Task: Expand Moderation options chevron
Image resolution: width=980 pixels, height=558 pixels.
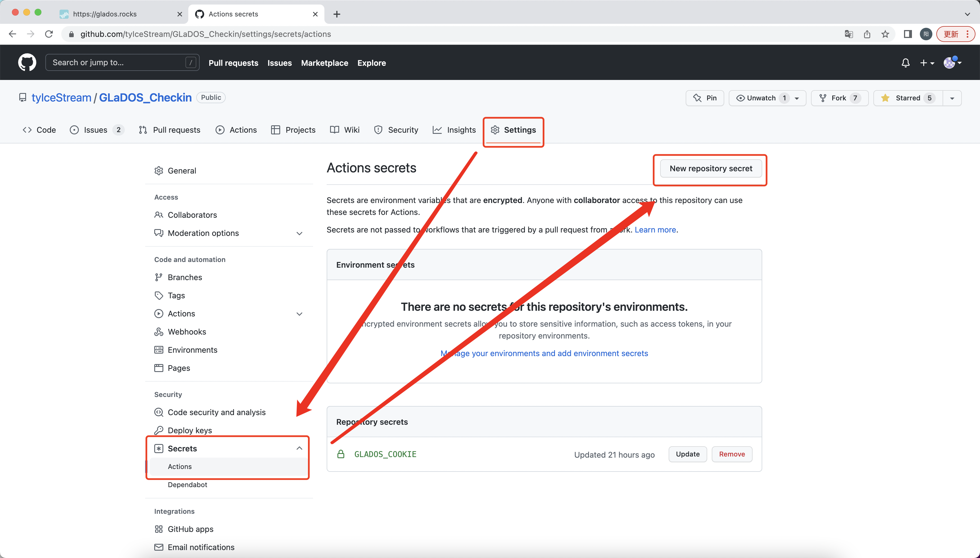Action: point(299,233)
